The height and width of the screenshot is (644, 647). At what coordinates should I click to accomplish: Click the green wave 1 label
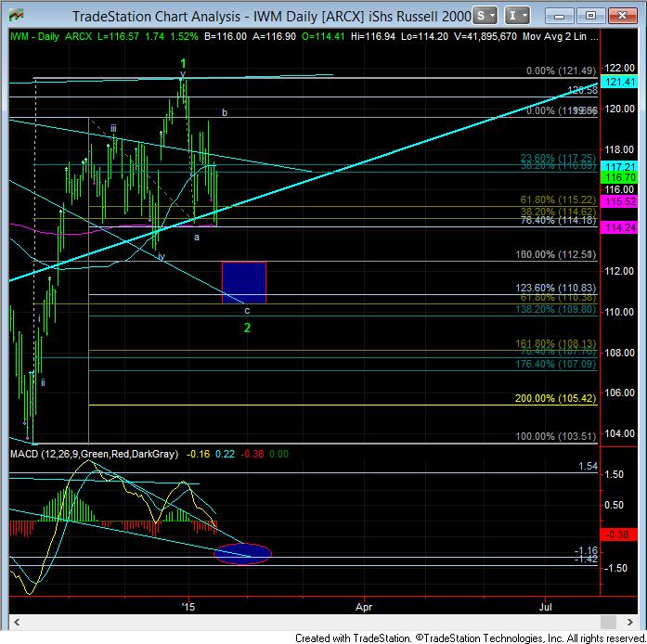point(183,63)
